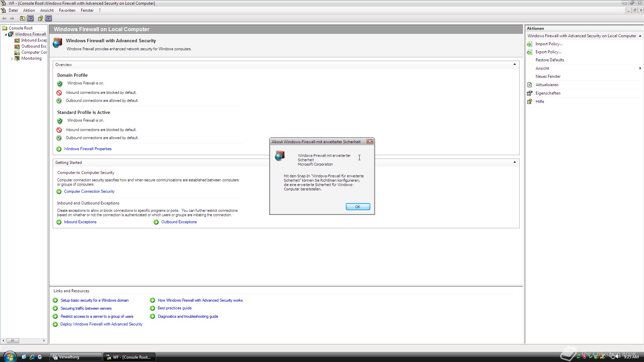Open How Windows Firewall with Advanced Security works
Image resolution: width=644 pixels, height=362 pixels.
[200, 300]
